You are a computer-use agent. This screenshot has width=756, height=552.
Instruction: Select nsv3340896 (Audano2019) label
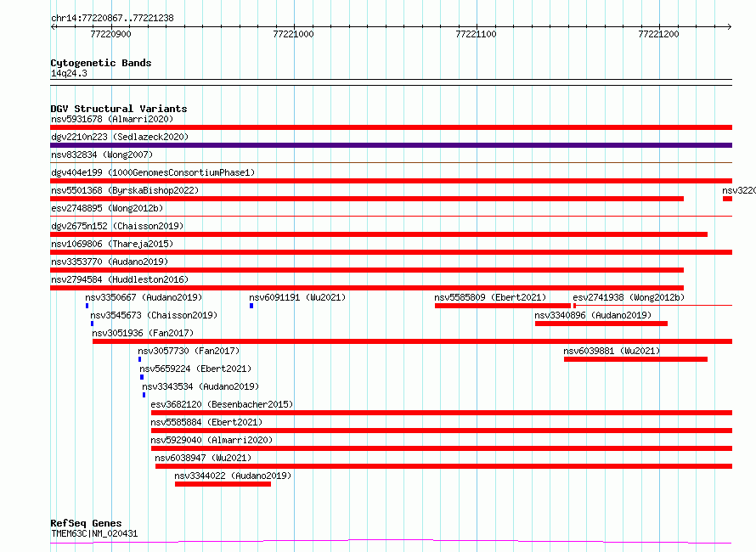[x=593, y=315]
